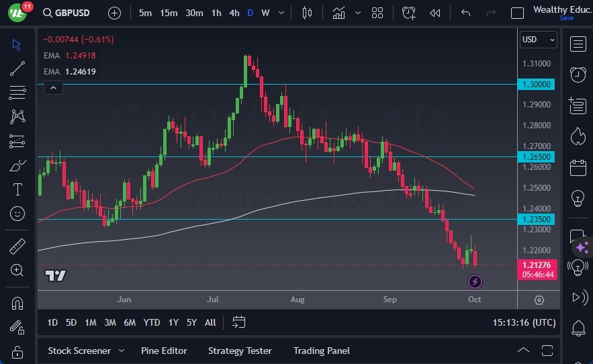
Task: Collapse the indicator legend chevron
Action: (52, 87)
